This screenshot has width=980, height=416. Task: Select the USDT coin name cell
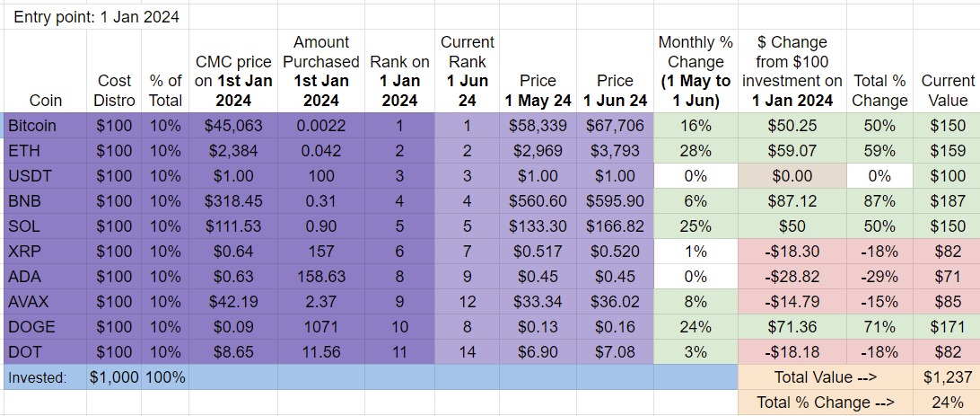[x=46, y=176]
